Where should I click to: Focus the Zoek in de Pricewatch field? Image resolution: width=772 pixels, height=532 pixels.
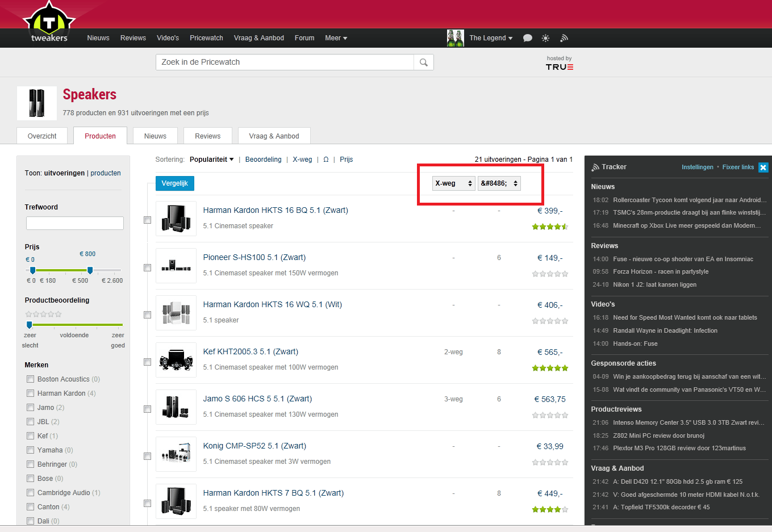(x=285, y=62)
